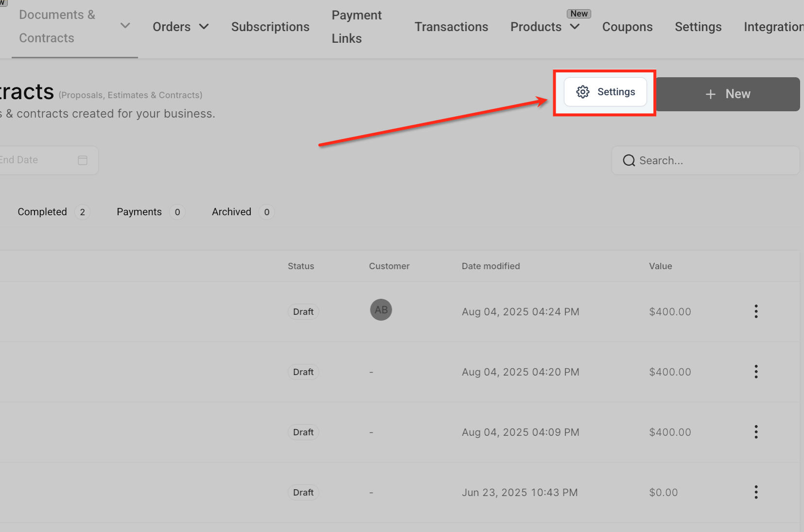Create a new document with New button
The width and height of the screenshot is (804, 532).
pyautogui.click(x=728, y=94)
